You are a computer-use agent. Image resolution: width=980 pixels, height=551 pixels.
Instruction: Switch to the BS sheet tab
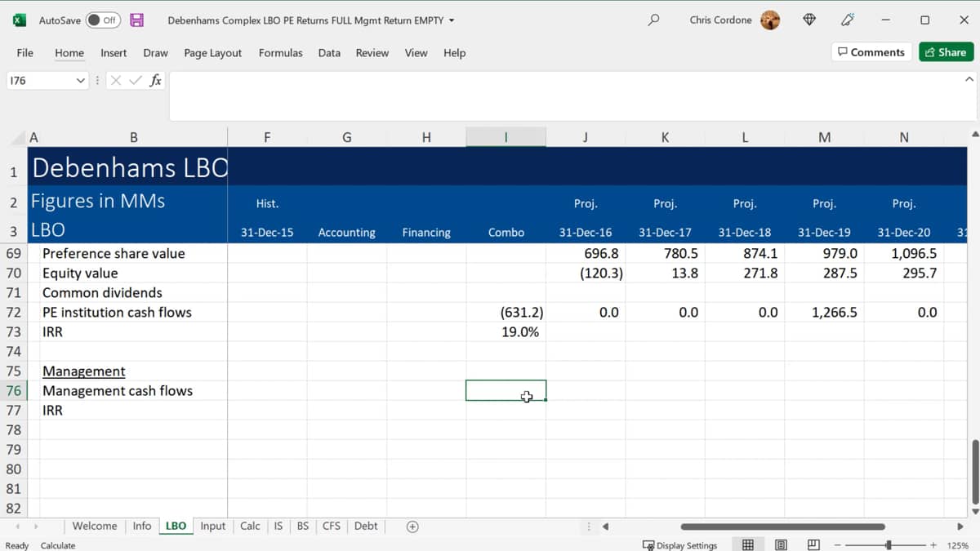coord(303,526)
